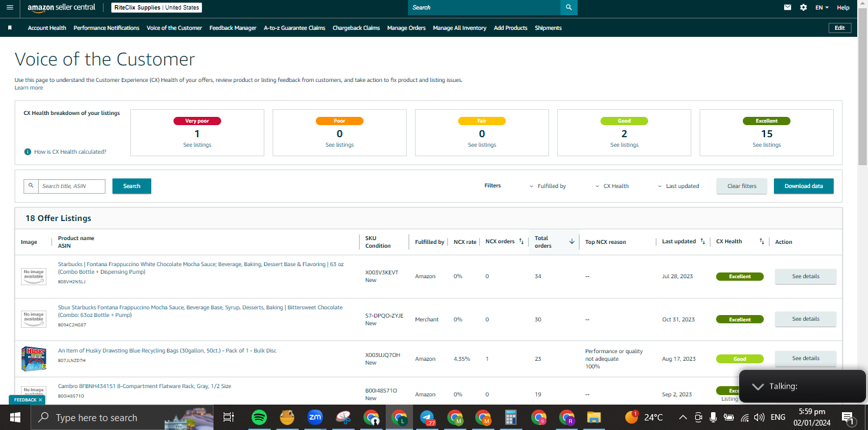
Task: Click the Amazon Seller Central logo
Action: point(62,8)
